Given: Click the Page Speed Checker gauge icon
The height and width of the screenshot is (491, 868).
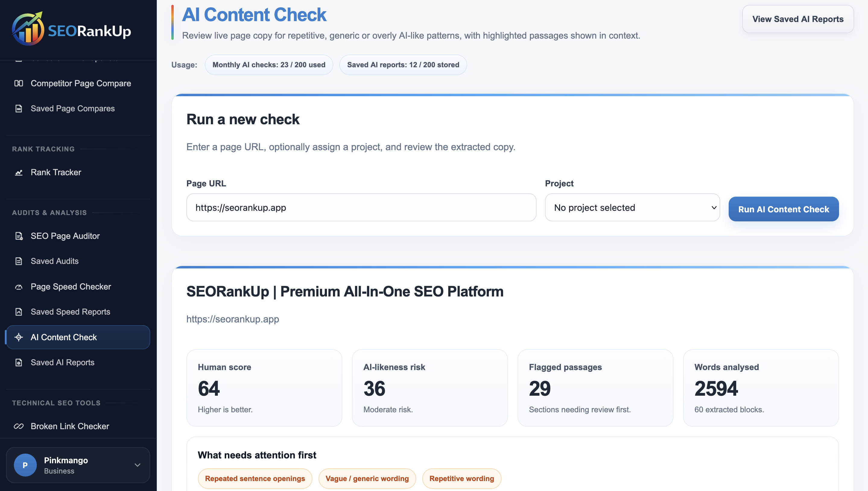Looking at the screenshot, I should point(18,287).
